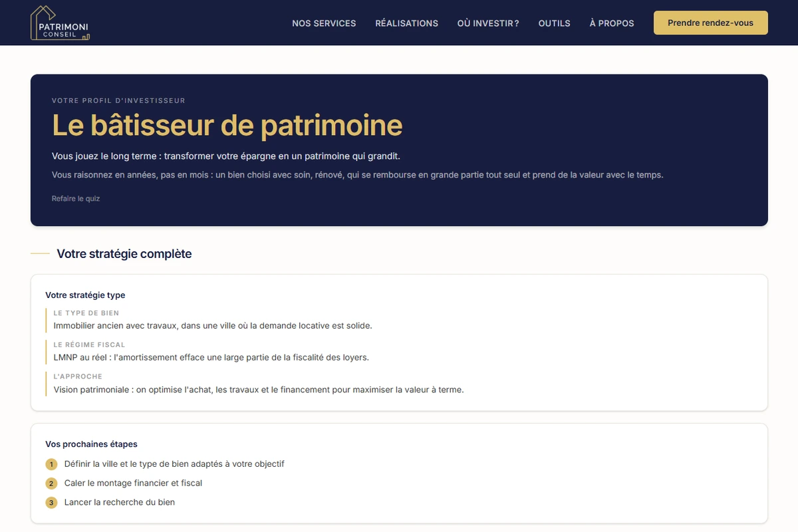798x532 pixels.
Task: Open the Outils menu item
Action: (554, 23)
